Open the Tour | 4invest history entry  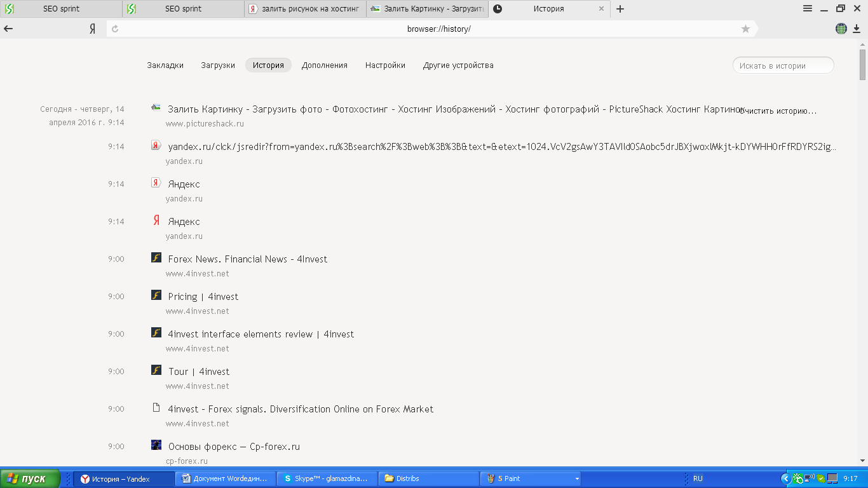point(199,372)
